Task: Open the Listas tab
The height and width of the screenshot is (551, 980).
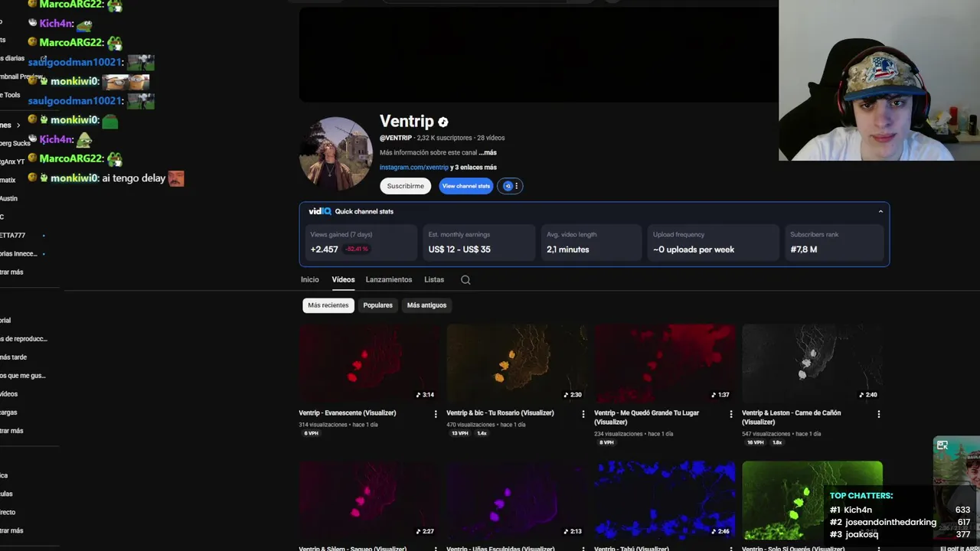Action: pyautogui.click(x=434, y=279)
